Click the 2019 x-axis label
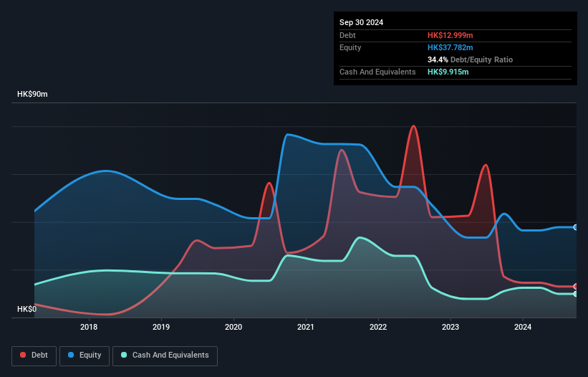 tap(161, 327)
